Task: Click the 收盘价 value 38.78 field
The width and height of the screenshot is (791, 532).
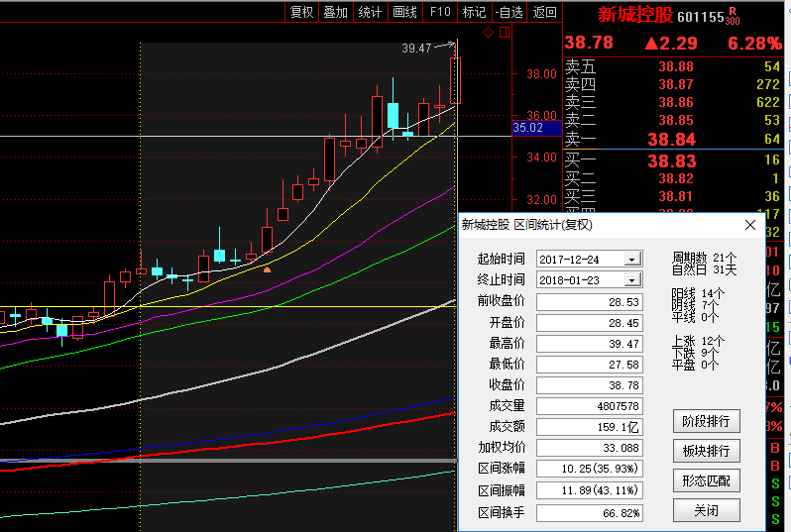Action: pyautogui.click(x=590, y=385)
